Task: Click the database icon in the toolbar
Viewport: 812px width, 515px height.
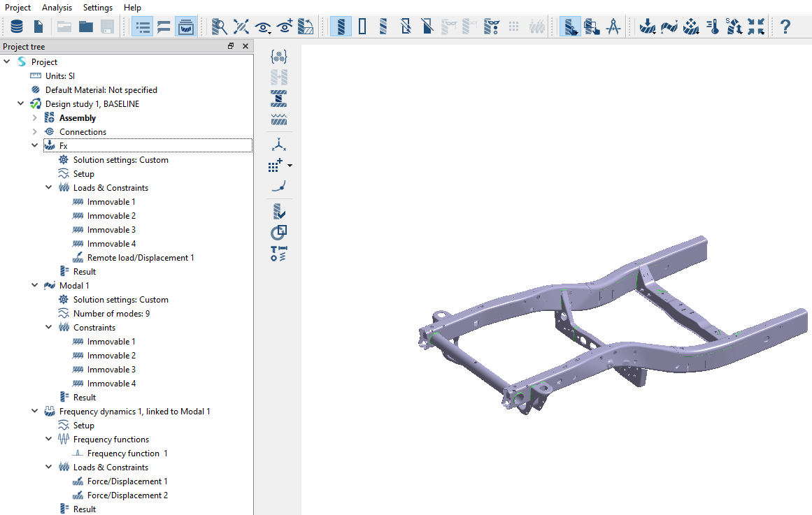Action: [x=16, y=27]
